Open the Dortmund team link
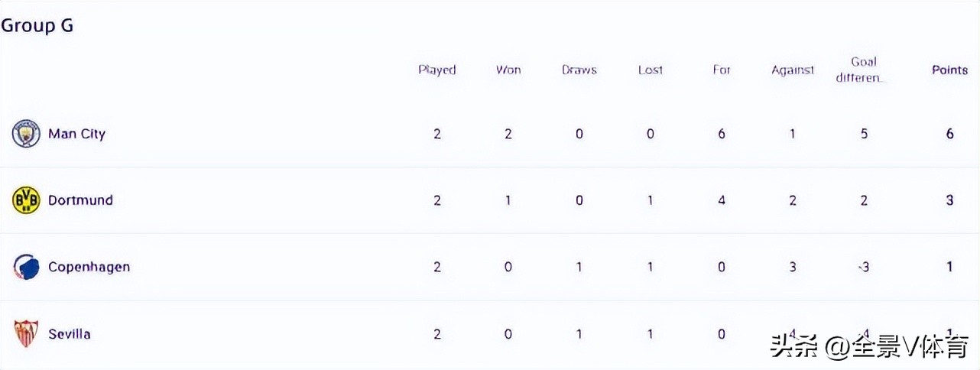Viewport: 980px width, 370px height. [80, 200]
